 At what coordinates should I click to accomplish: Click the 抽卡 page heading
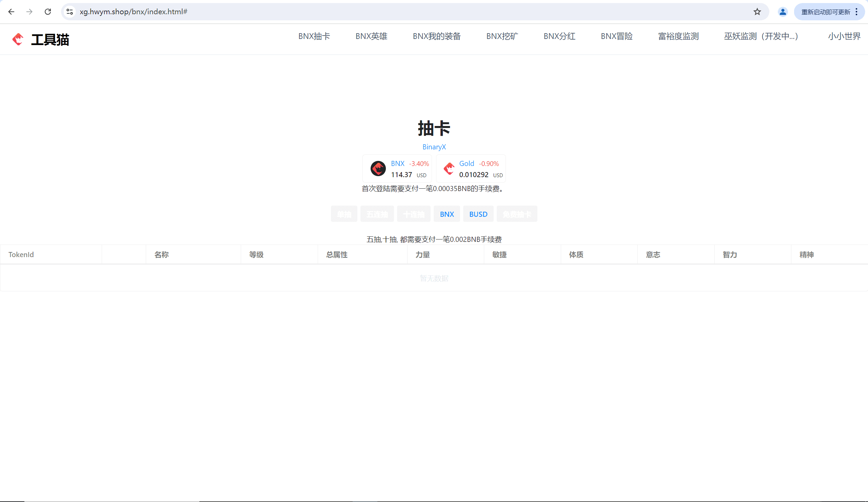pos(434,128)
